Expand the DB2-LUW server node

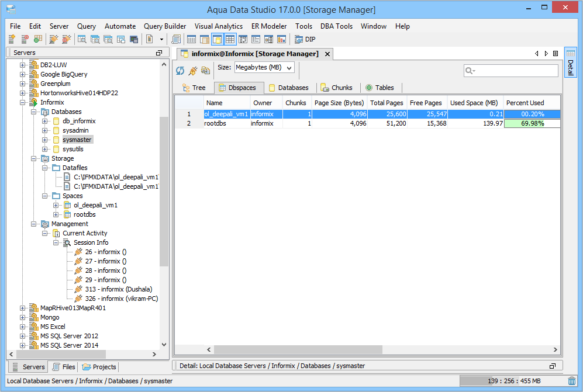[23, 65]
